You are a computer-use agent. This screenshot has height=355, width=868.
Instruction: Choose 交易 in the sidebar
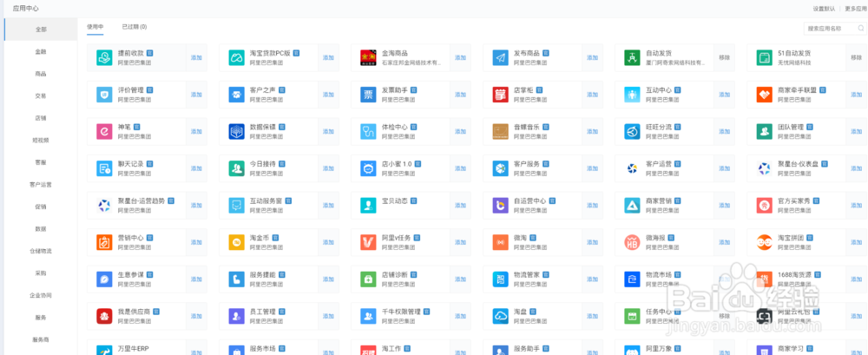tap(41, 95)
